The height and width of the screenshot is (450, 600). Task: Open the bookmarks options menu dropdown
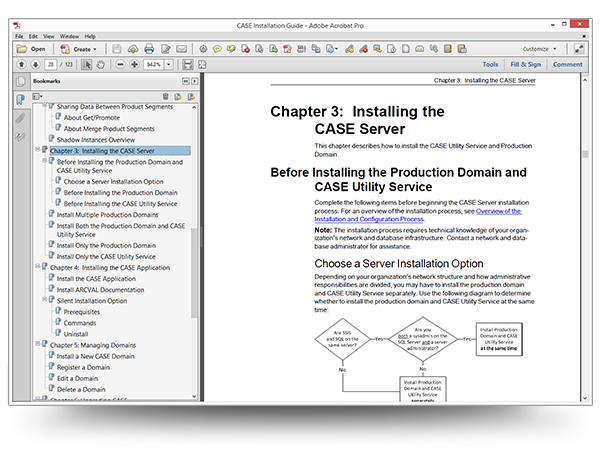[38, 96]
